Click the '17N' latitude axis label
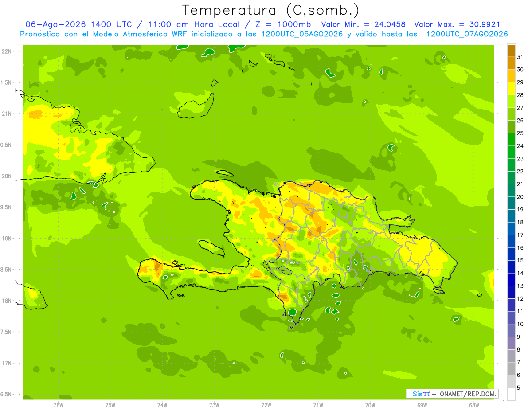The height and width of the screenshot is (411, 532). [6, 363]
